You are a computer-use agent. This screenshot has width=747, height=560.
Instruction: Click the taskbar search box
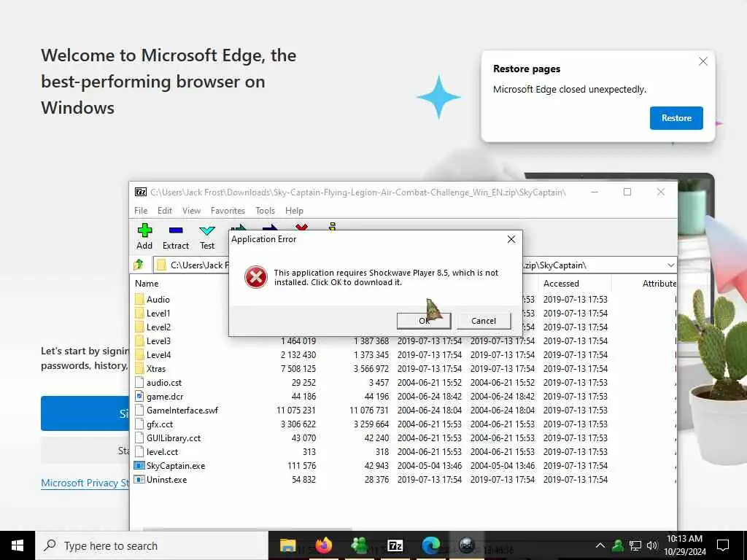pos(152,545)
